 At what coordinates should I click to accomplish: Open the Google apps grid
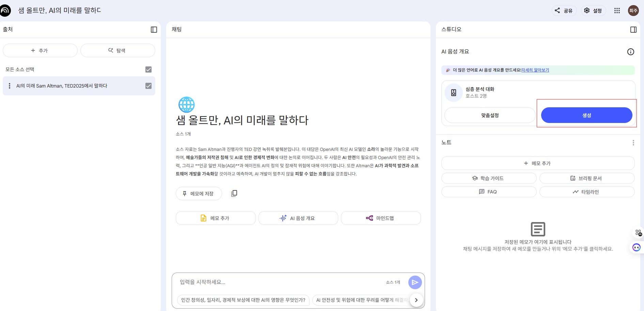617,11
